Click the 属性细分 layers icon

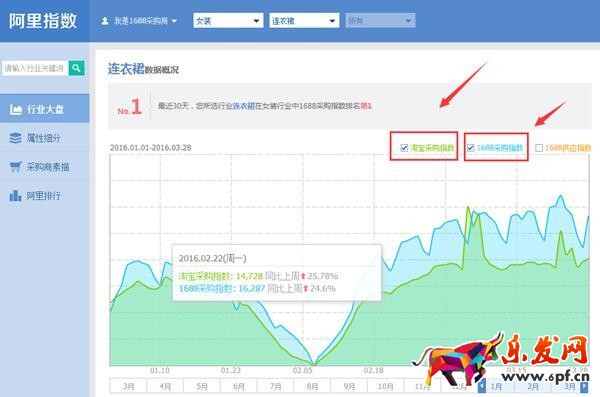point(15,138)
